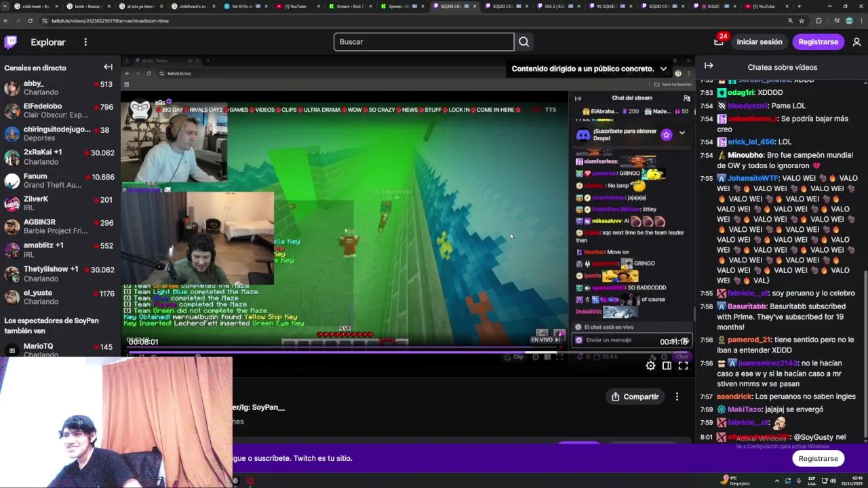Screen dimensions: 868x488
Task: Open video player settings gear
Action: point(650,366)
